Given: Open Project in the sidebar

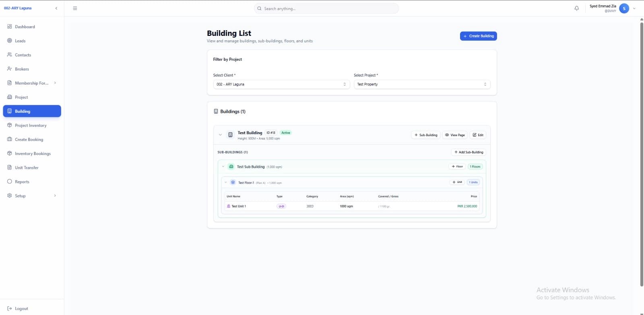Looking at the screenshot, I should (x=32, y=97).
